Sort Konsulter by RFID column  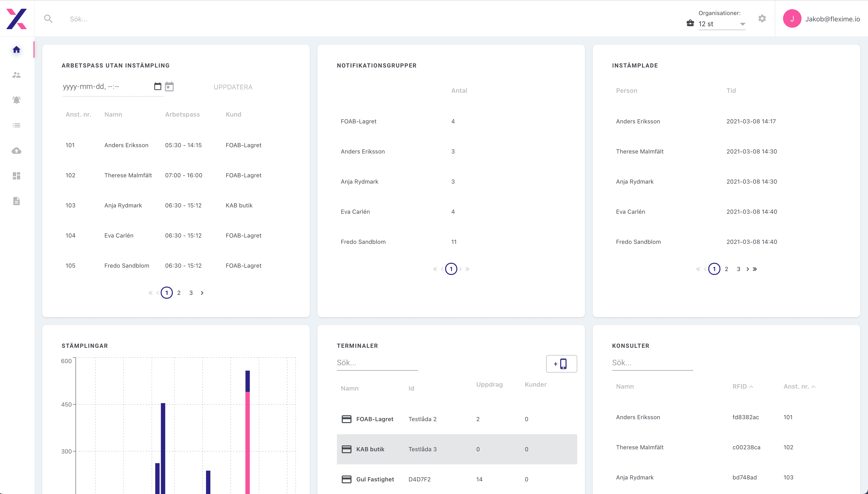click(x=743, y=386)
